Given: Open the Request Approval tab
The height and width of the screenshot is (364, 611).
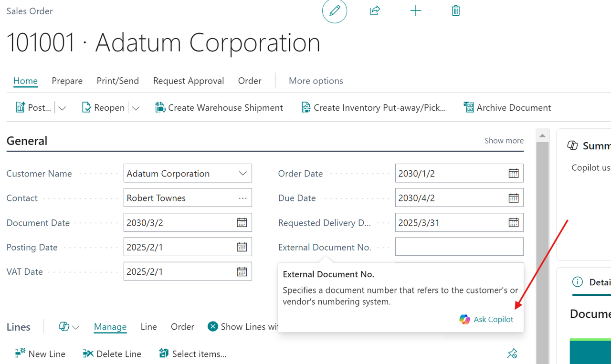Looking at the screenshot, I should point(189,81).
